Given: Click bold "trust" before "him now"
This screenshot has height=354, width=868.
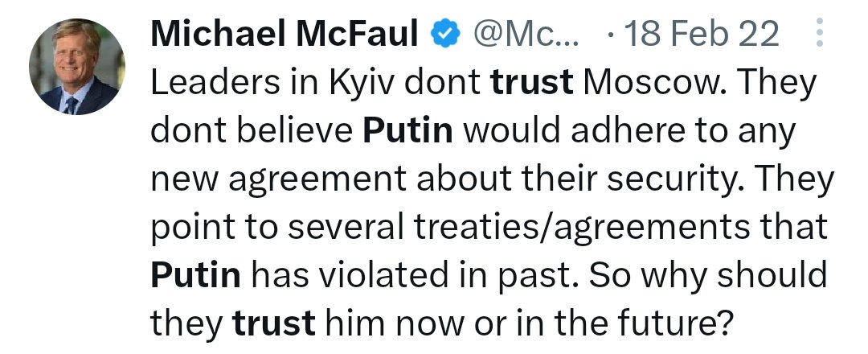Looking at the screenshot, I should 273,325.
